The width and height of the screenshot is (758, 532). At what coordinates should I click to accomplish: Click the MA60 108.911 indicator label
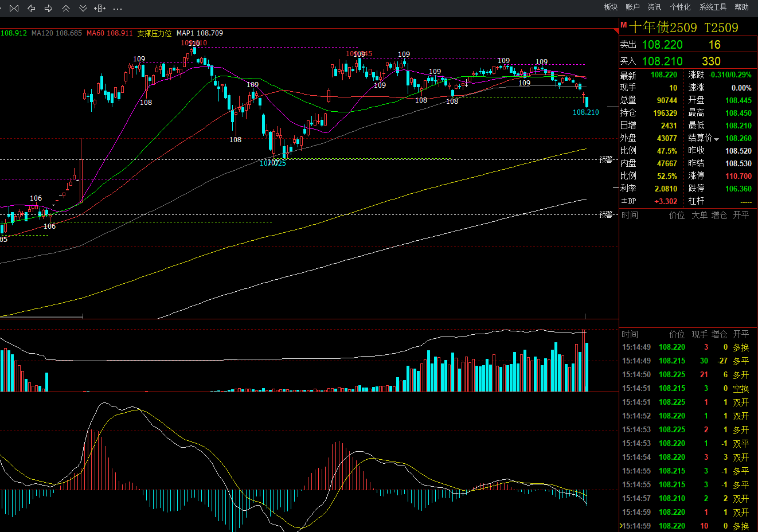tap(110, 33)
